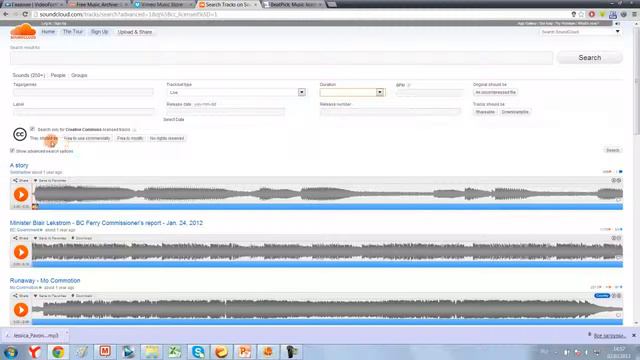Click the large Search button

(589, 58)
